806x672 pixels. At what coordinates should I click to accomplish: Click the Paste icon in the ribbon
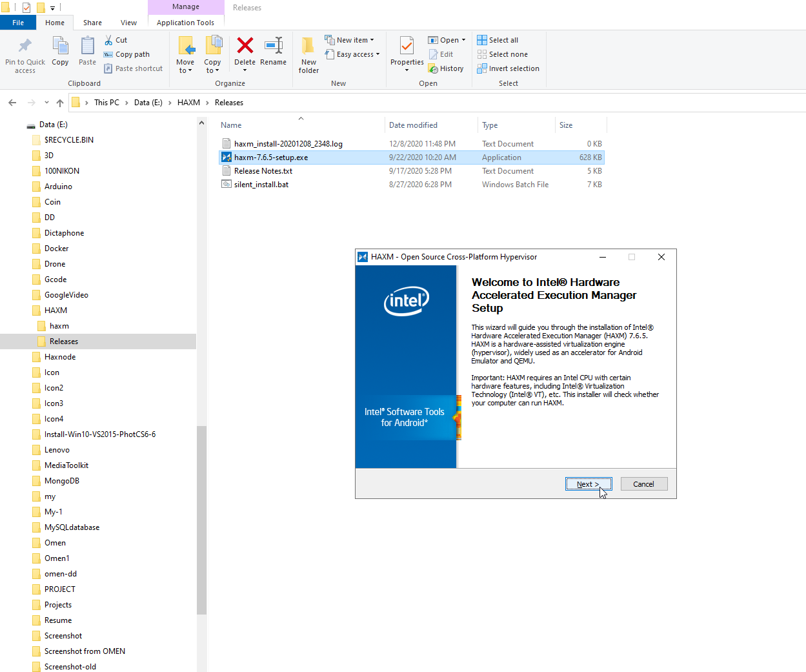[x=87, y=46]
